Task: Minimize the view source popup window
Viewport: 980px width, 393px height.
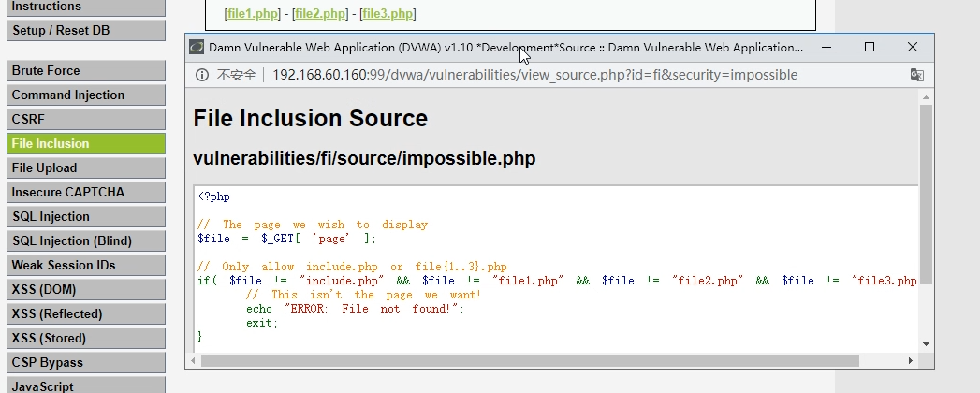Action: click(x=826, y=47)
